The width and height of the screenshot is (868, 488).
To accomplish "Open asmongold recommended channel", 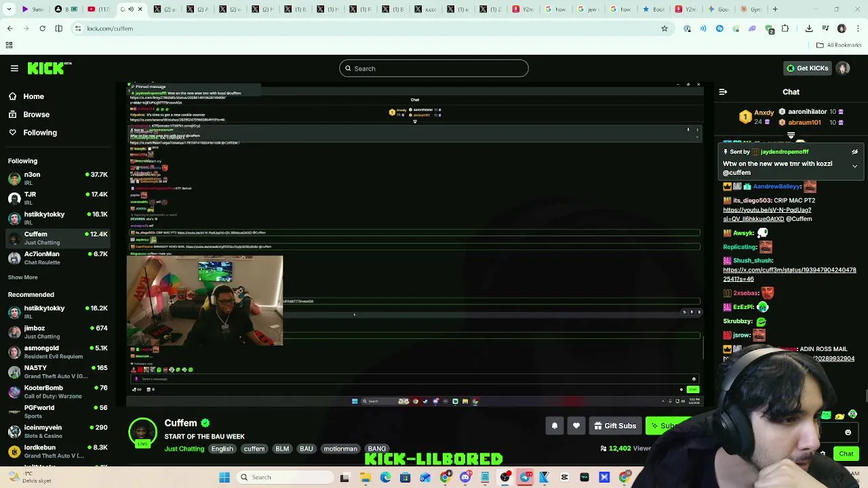I will click(x=58, y=352).
